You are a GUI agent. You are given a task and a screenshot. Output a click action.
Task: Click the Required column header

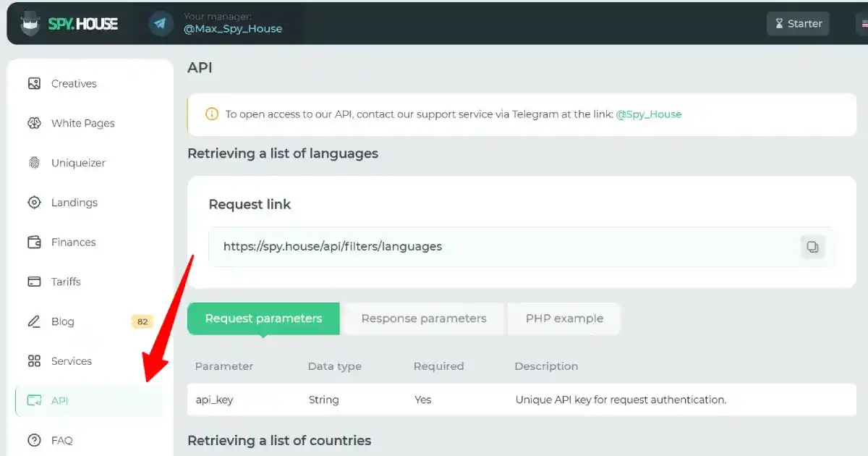tap(439, 366)
